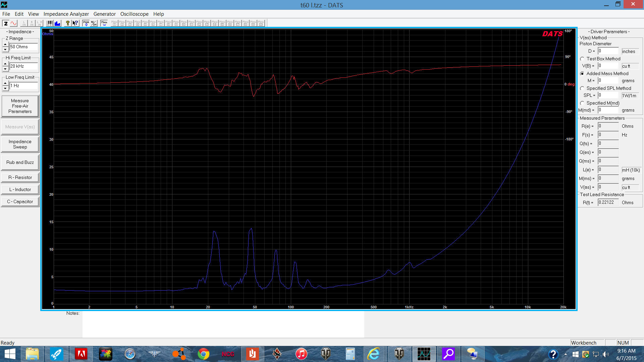The image size is (644, 362).
Task: Click the SPL value input field
Action: click(608, 95)
